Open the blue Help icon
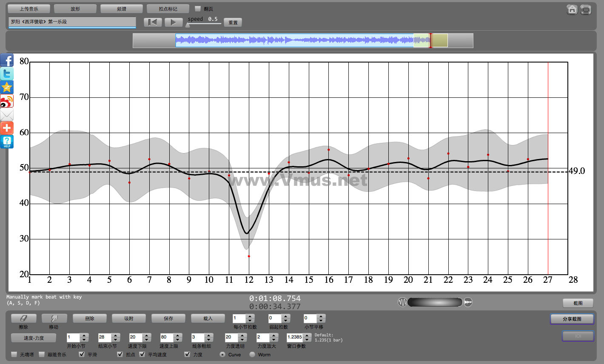 point(7,142)
